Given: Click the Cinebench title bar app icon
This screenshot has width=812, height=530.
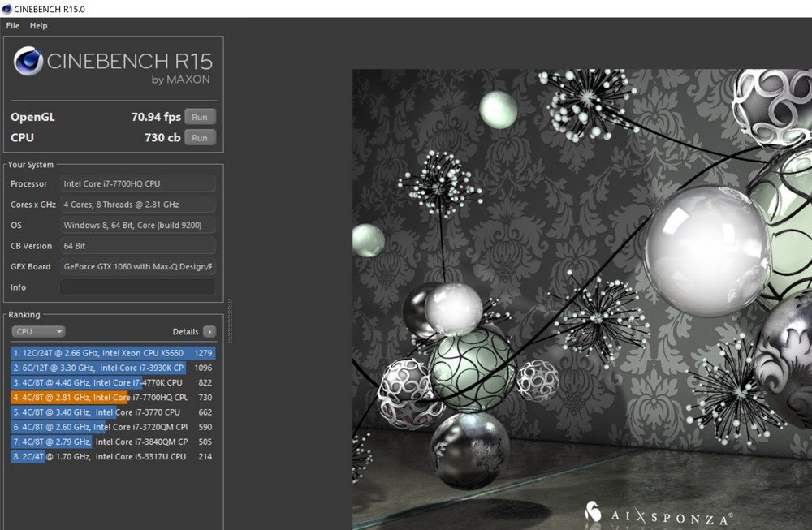Looking at the screenshot, I should (7, 8).
